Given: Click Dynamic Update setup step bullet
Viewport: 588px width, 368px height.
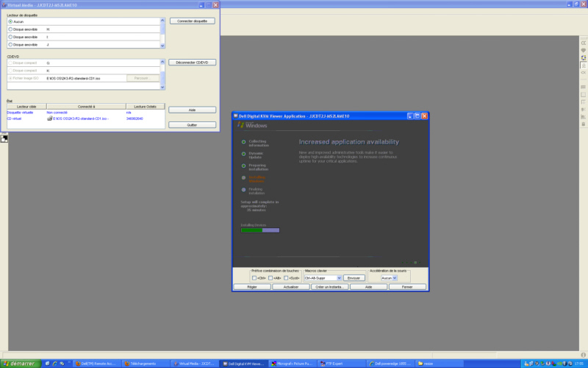Looking at the screenshot, I should tap(244, 154).
